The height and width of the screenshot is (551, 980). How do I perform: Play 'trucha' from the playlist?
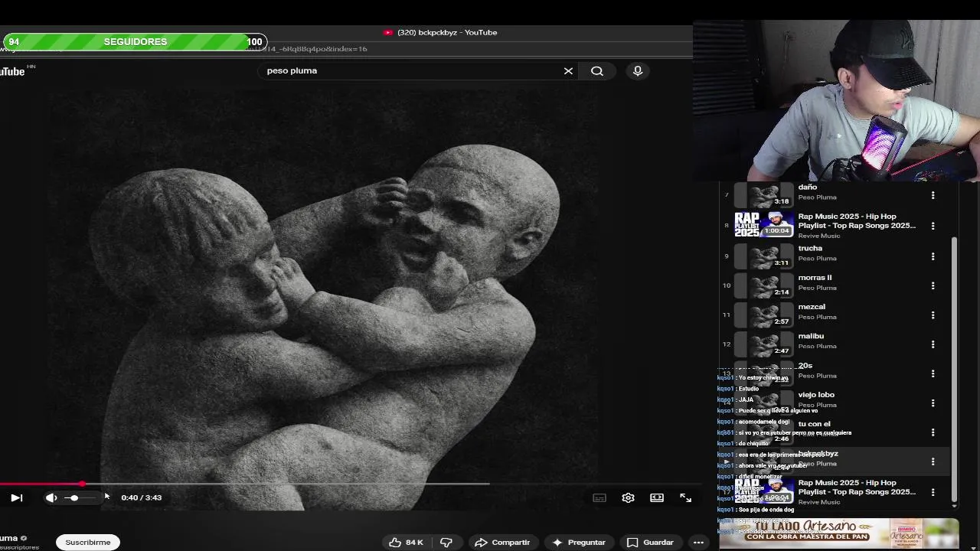click(810, 248)
